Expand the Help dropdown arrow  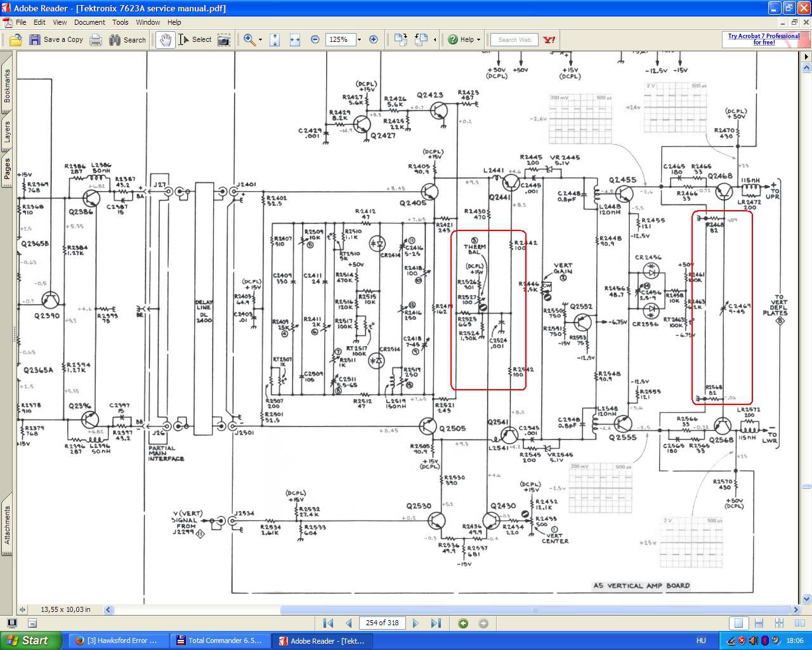tap(478, 40)
